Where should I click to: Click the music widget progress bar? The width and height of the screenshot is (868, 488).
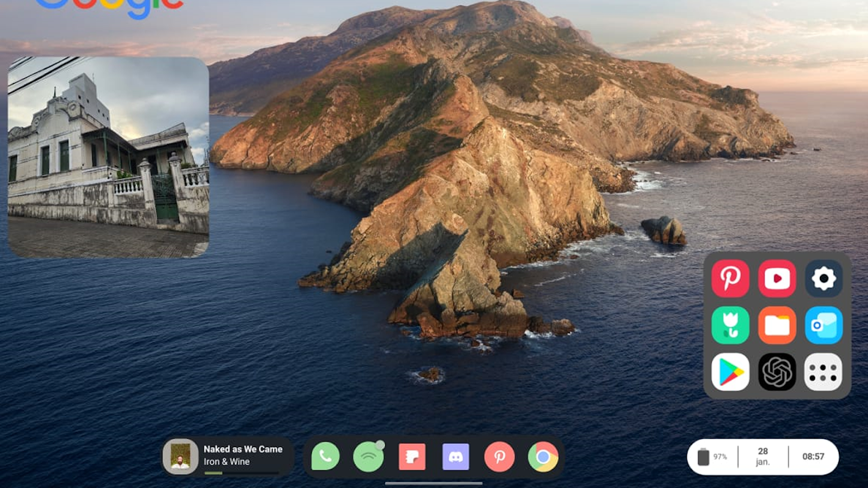pos(242,473)
